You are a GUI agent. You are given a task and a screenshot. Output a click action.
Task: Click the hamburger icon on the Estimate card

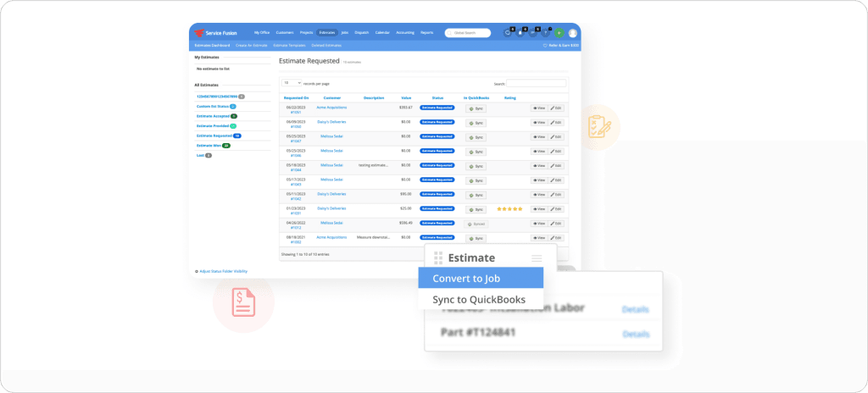537,258
